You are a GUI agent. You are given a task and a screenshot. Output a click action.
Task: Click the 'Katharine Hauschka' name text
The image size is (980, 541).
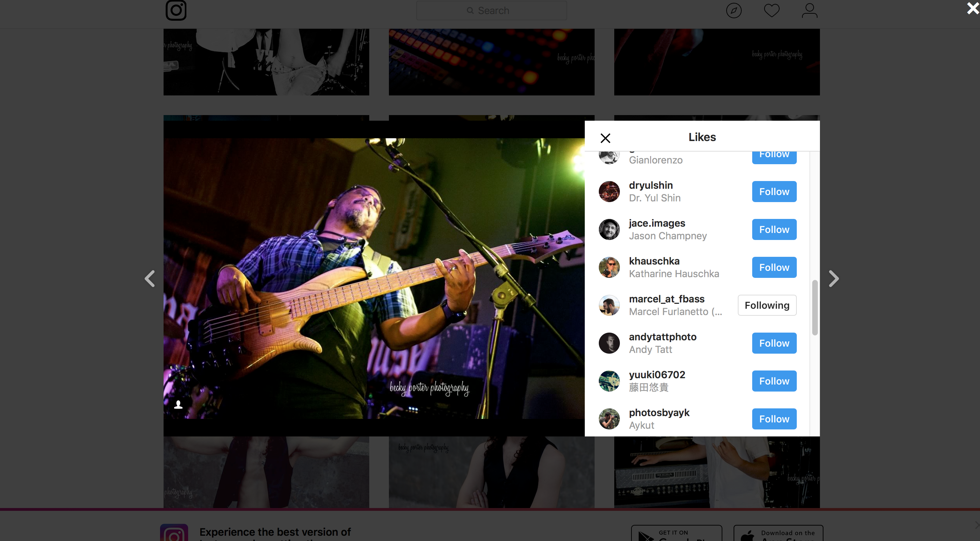[x=674, y=274]
